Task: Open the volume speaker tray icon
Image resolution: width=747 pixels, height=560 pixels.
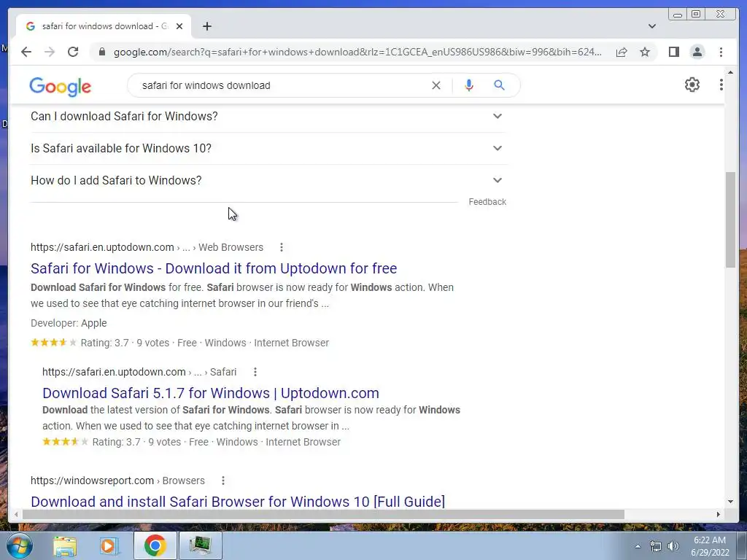Action: tap(673, 546)
